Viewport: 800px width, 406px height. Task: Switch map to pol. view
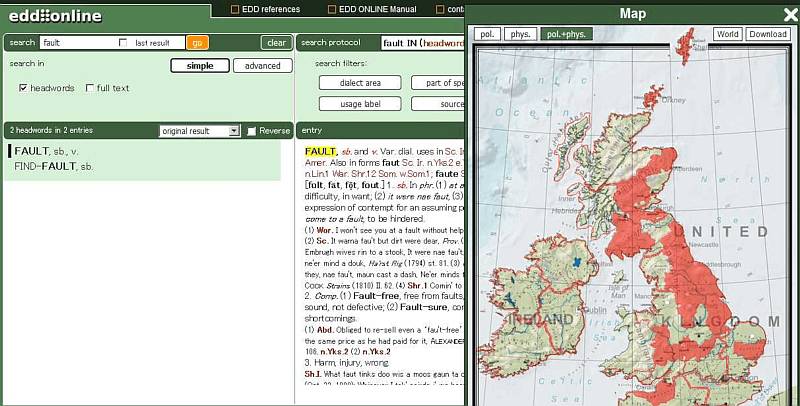pyautogui.click(x=487, y=34)
